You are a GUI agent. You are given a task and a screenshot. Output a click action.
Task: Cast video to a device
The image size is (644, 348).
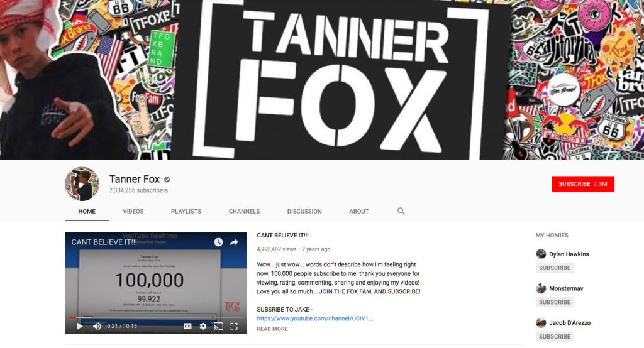[x=218, y=326]
